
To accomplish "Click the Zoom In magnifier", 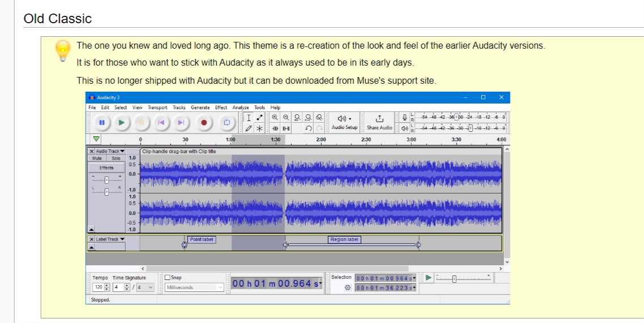I will coord(275,118).
